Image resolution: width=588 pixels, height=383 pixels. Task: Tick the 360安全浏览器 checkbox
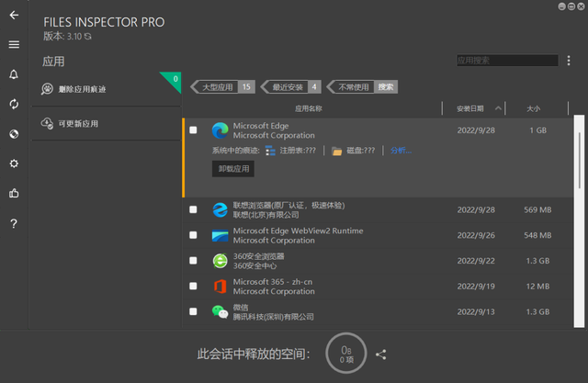click(x=193, y=261)
